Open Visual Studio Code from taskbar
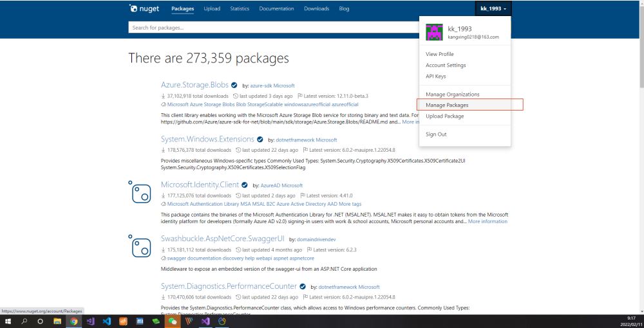Screen dimensions: 644x328 click(x=107, y=322)
